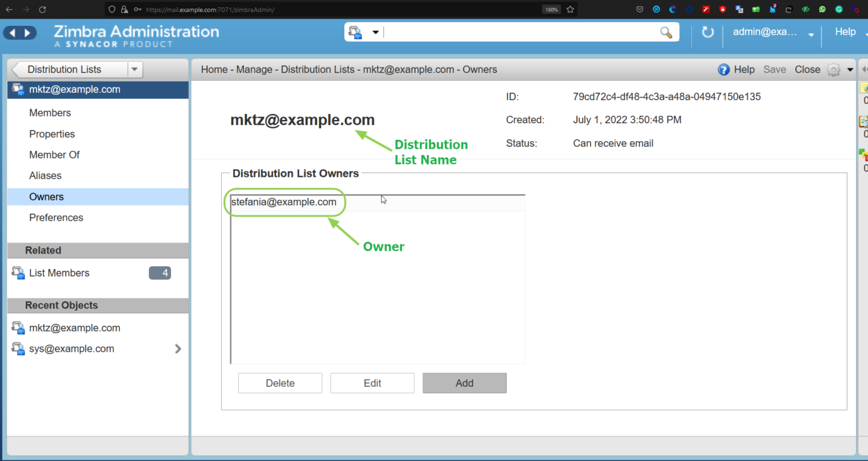Click Close in the top toolbar
The image size is (868, 461).
click(807, 69)
